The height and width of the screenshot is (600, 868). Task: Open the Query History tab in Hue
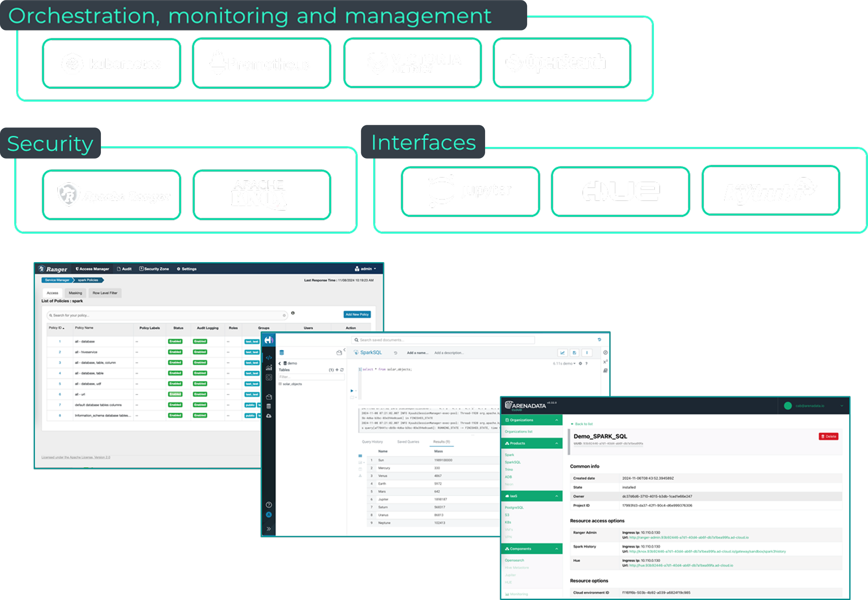tap(372, 442)
